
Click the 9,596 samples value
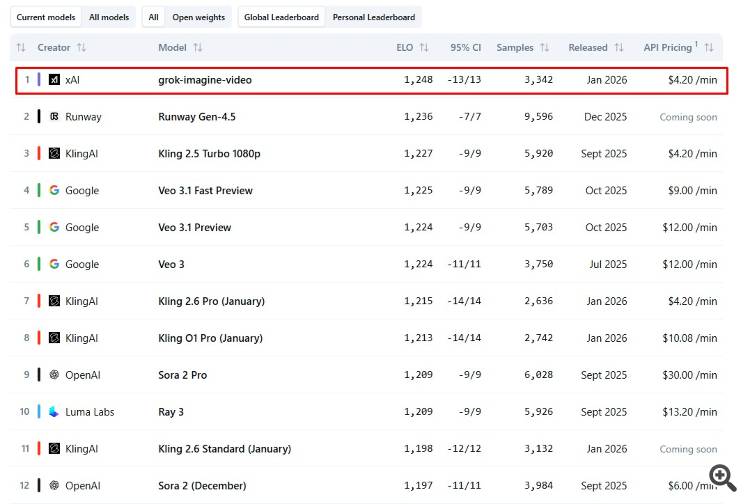coord(539,117)
